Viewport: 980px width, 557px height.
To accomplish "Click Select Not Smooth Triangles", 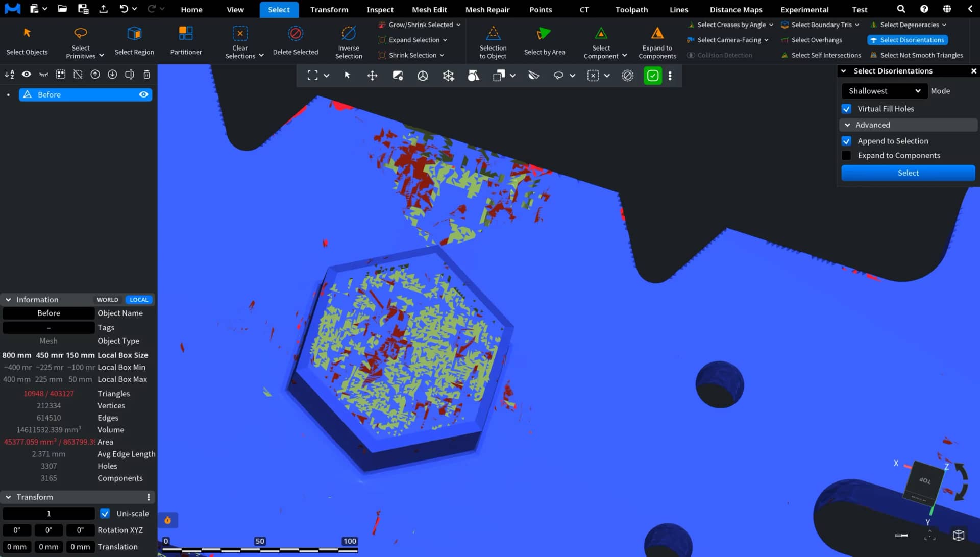I will pos(916,55).
